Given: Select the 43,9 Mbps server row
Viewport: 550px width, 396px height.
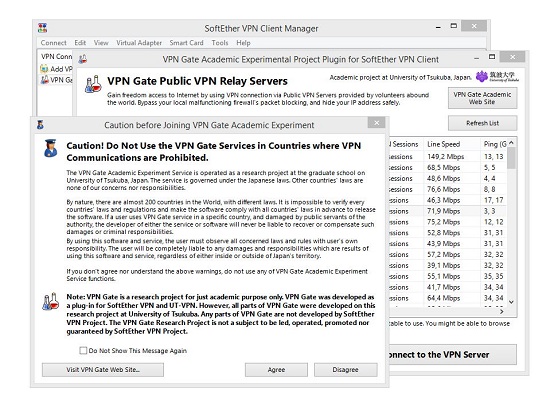Looking at the screenshot, I should (448, 244).
